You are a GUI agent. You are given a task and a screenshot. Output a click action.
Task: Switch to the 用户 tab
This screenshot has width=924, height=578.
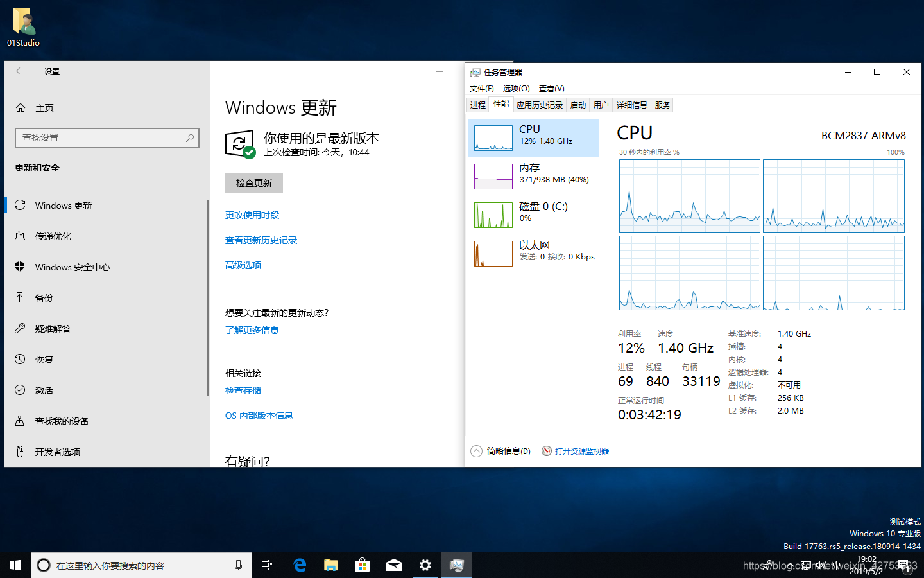pyautogui.click(x=601, y=105)
